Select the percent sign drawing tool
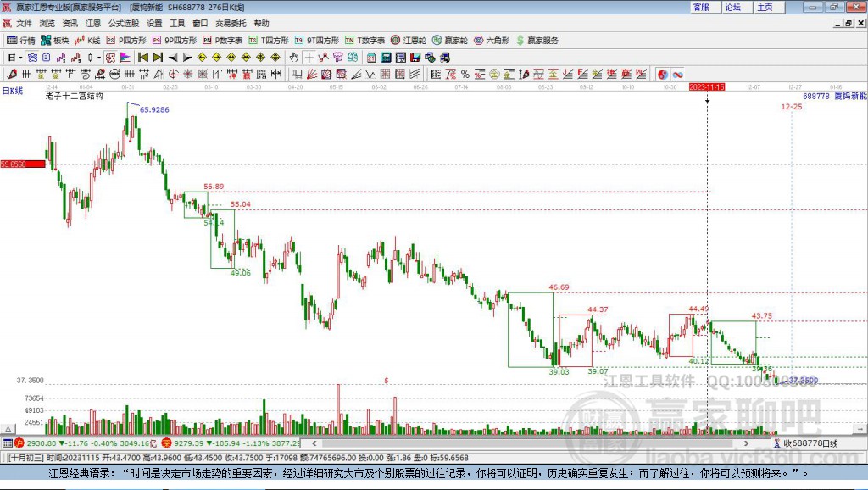868x490 pixels. [465, 75]
